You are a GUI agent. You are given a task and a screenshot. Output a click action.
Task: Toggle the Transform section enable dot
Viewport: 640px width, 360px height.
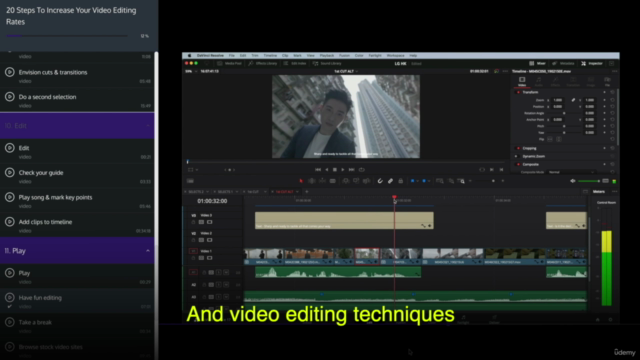tap(518, 92)
